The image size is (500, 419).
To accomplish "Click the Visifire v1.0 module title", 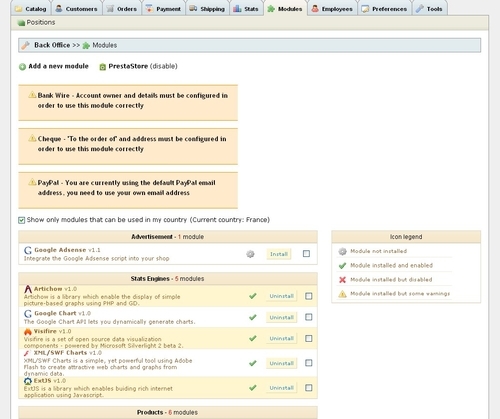I will click(x=52, y=331).
